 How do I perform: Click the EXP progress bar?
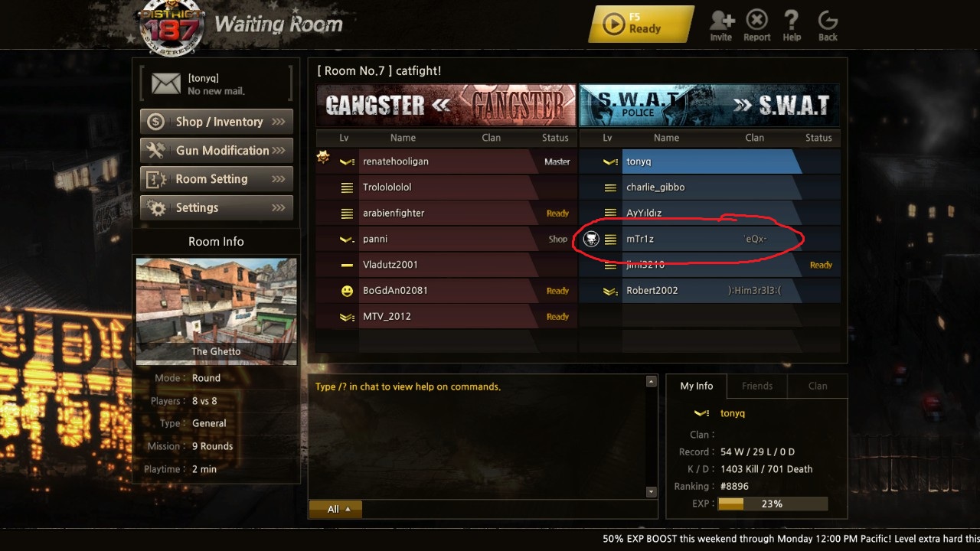773,504
